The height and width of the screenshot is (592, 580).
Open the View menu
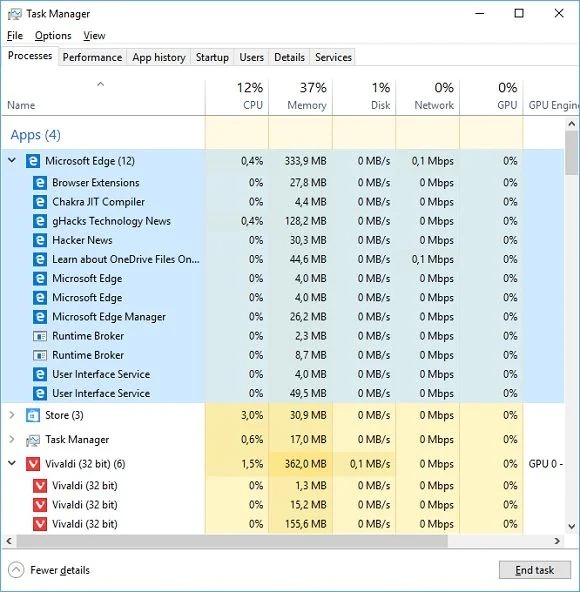(94, 36)
